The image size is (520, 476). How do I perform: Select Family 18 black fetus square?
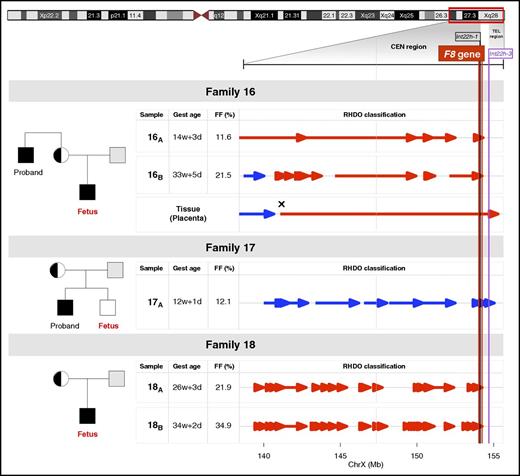pos(87,416)
